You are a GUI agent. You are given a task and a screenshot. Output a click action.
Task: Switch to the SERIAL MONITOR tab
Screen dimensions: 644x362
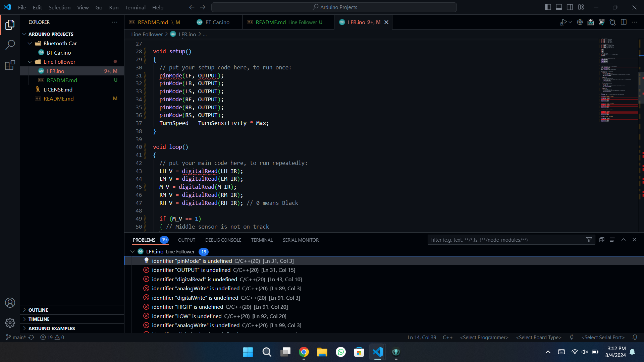(x=301, y=240)
